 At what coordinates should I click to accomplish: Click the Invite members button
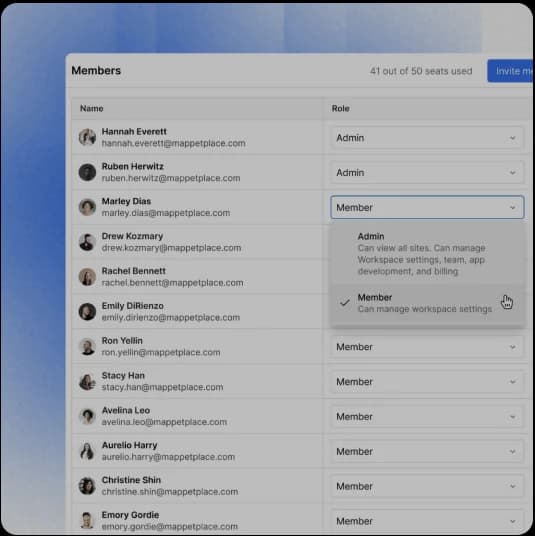[511, 71]
